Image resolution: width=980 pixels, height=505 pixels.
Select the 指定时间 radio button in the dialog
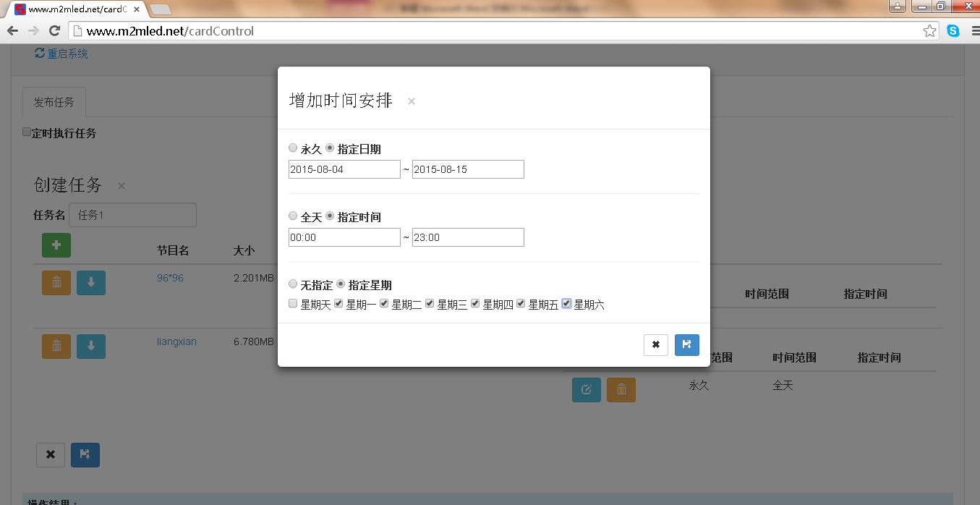tap(330, 216)
